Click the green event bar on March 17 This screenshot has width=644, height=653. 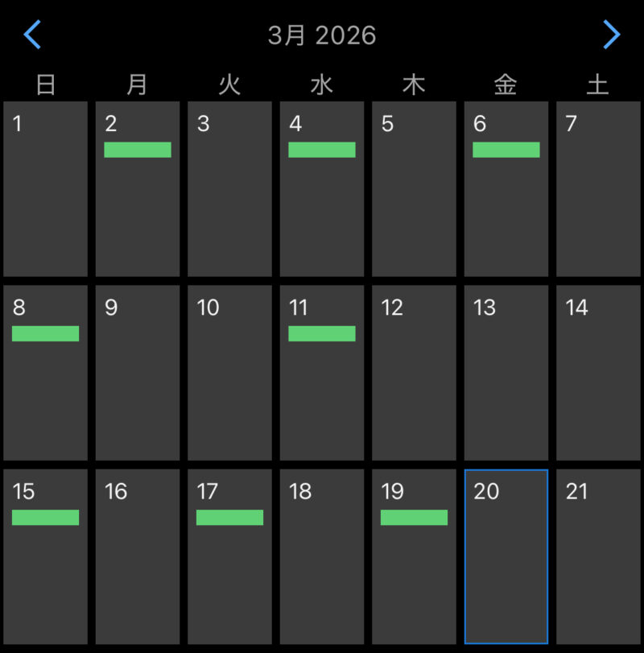[229, 517]
